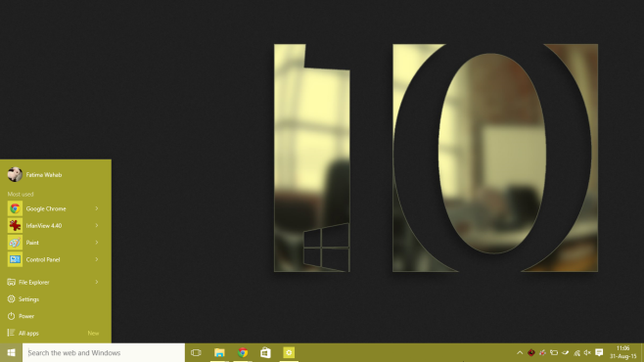Click the Show Desktop strip

[642, 352]
